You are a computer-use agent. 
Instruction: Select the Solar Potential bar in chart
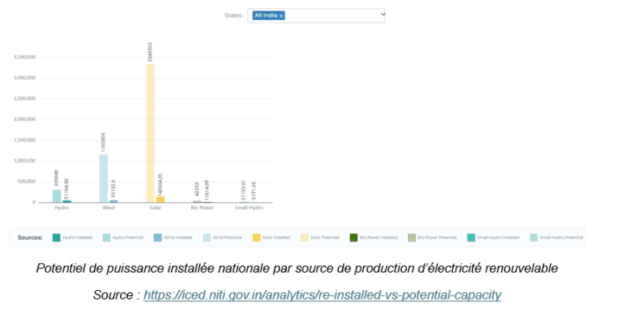(x=150, y=133)
